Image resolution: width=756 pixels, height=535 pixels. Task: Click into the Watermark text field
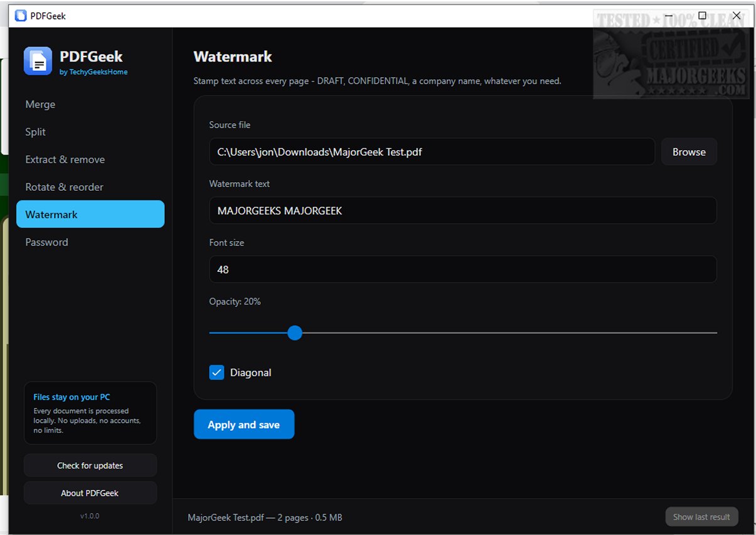[463, 210]
